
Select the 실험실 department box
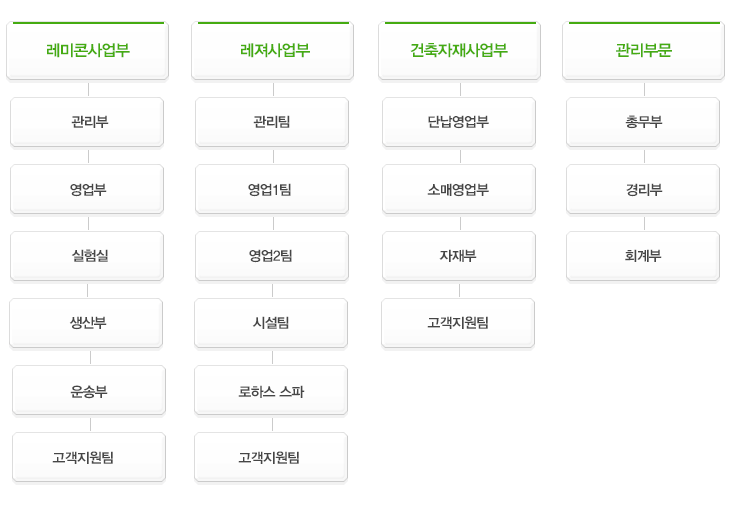click(87, 256)
